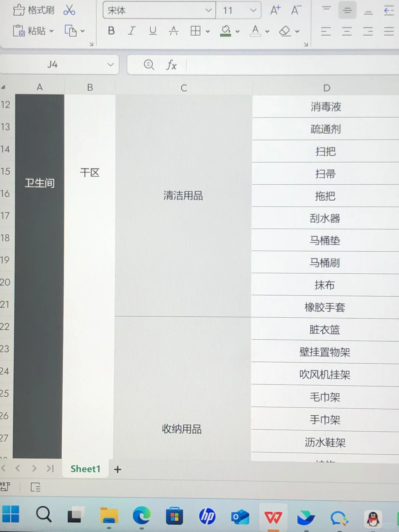Toggle underline formatting

[x=153, y=31]
